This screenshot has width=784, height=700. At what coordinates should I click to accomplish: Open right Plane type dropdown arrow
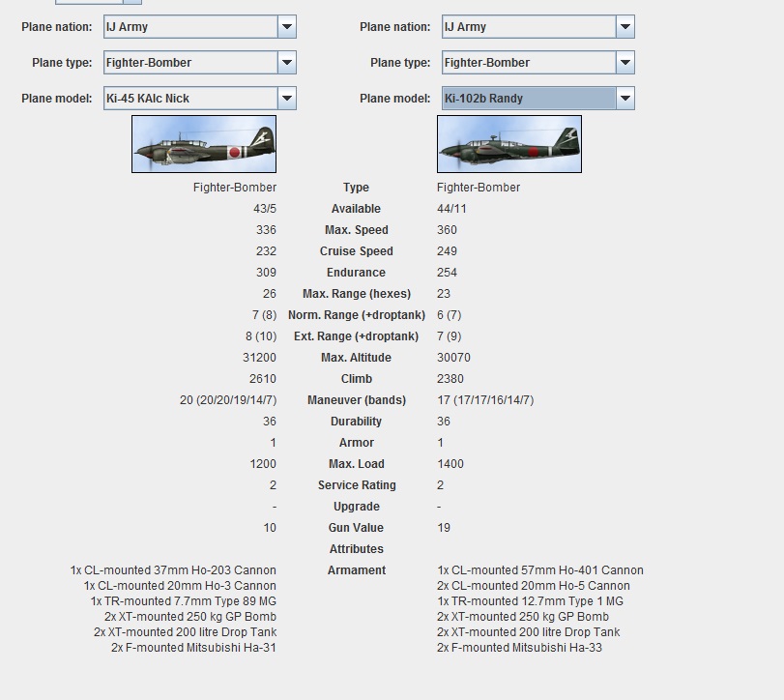[x=625, y=63]
